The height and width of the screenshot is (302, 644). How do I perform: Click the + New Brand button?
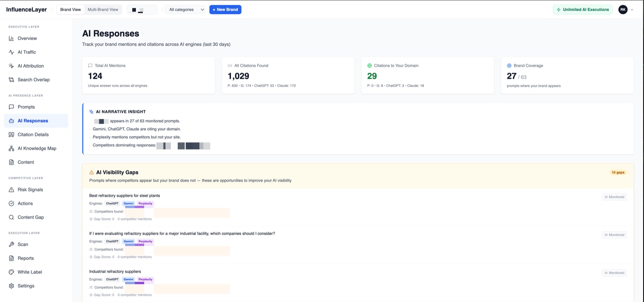tap(225, 10)
